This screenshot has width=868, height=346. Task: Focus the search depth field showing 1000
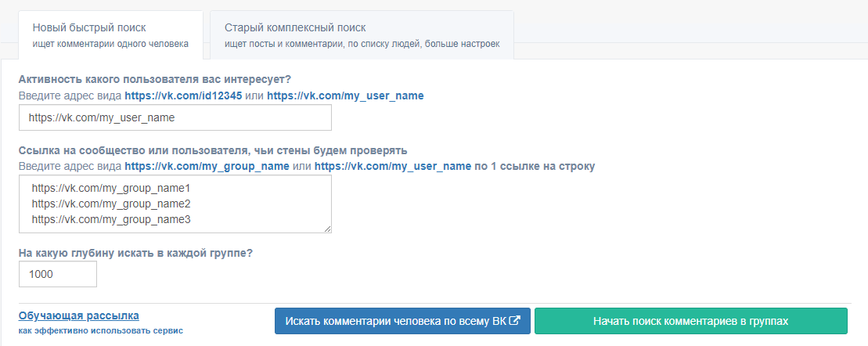(x=58, y=274)
